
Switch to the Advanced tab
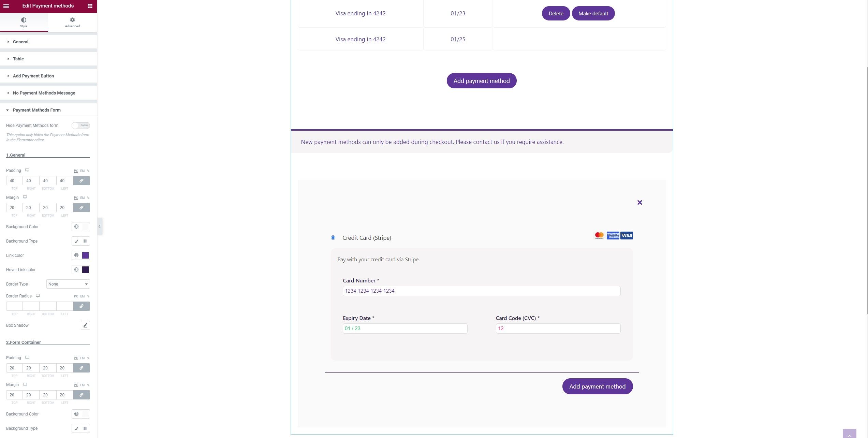(72, 23)
